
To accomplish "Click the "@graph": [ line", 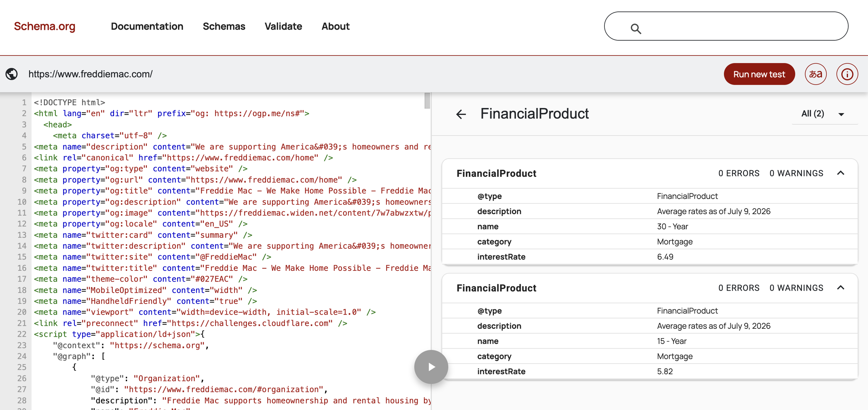I will (79, 357).
